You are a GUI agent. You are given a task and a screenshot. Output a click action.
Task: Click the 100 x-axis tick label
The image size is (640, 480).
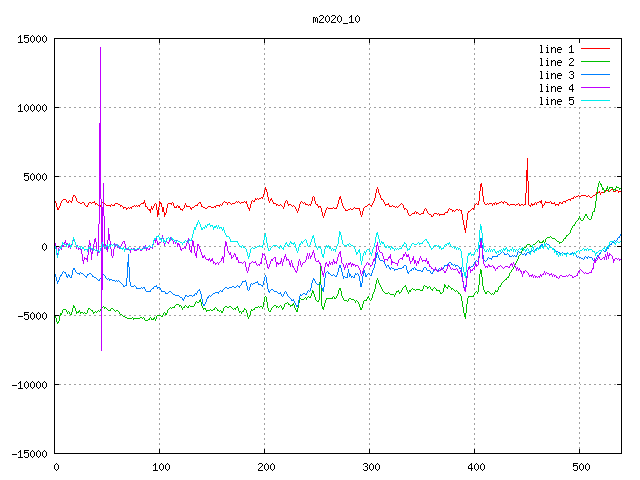click(x=160, y=467)
